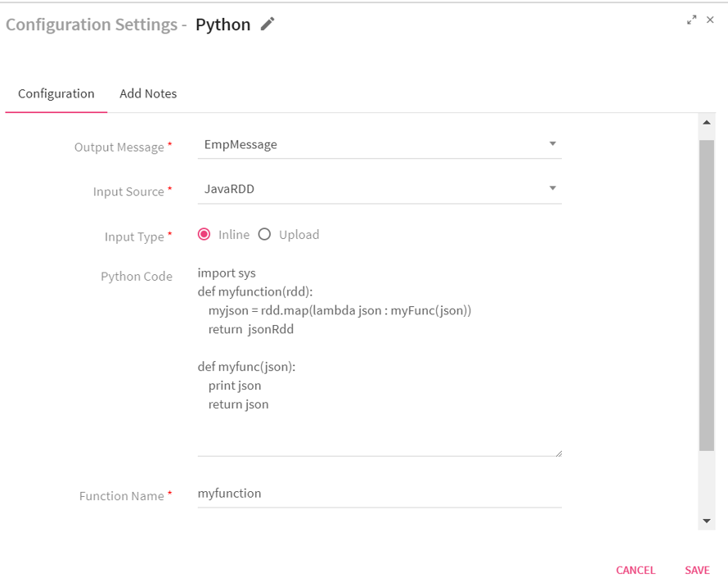Click the CANCEL button
This screenshot has height=582, width=728.
coord(635,570)
